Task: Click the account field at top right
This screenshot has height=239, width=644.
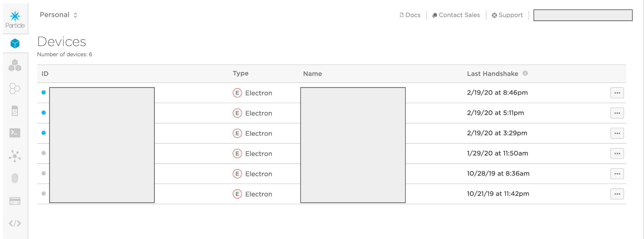Action: [x=583, y=15]
